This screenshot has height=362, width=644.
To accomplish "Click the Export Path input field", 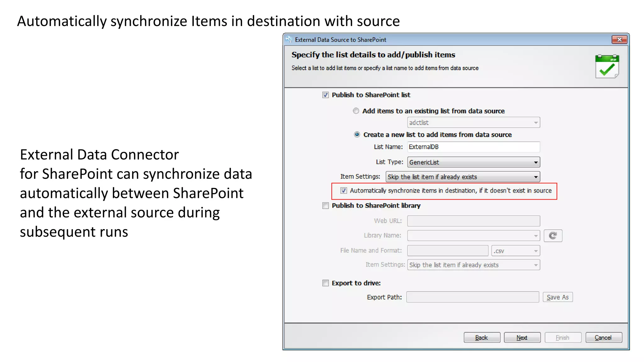I will click(x=473, y=297).
